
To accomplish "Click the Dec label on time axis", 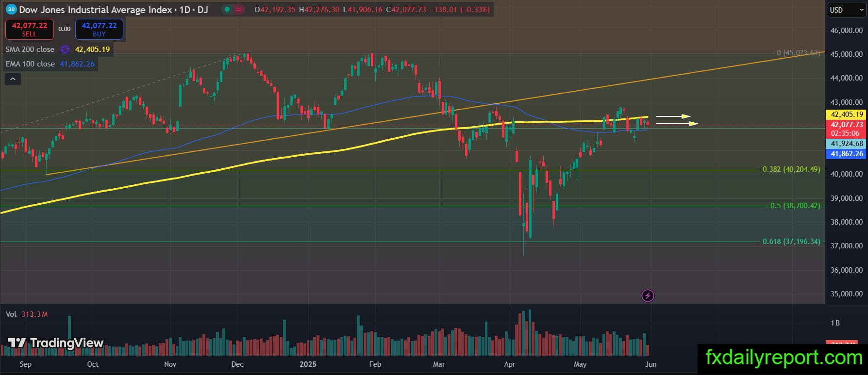I will click(x=237, y=364).
